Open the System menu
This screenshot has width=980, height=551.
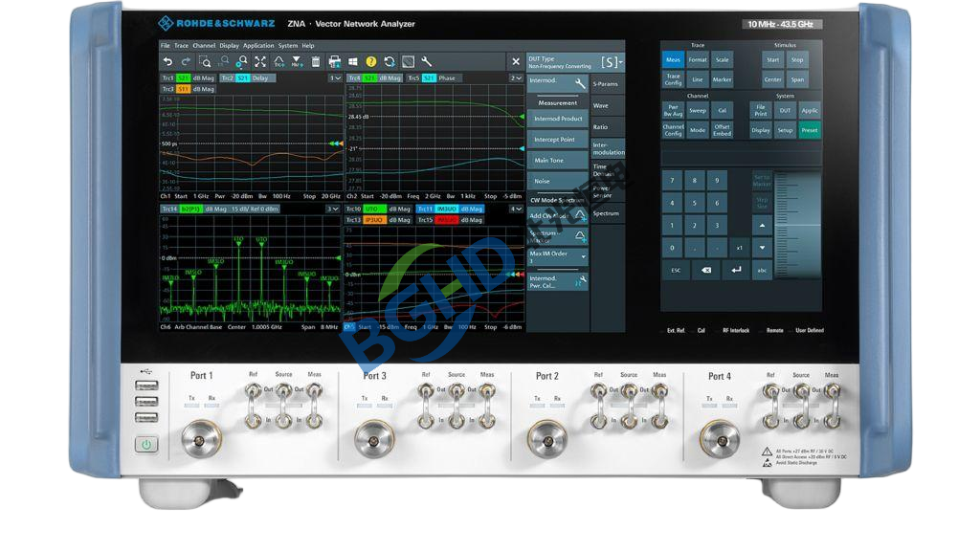288,46
